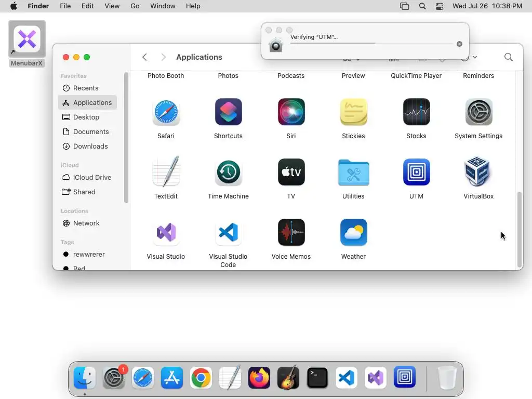
Task: Select Desktop in Finder sidebar
Action: tap(87, 117)
